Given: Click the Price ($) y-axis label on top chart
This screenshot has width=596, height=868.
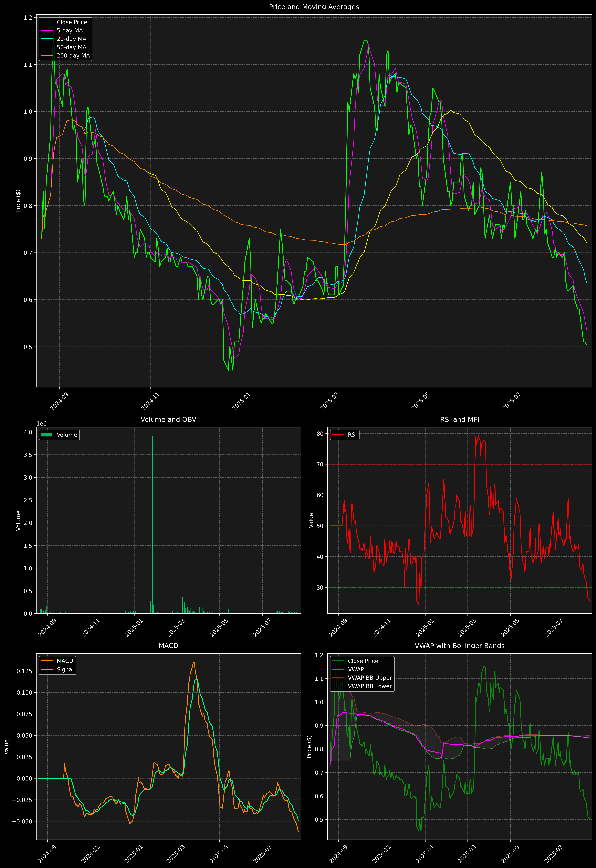Looking at the screenshot, I should tap(18, 201).
